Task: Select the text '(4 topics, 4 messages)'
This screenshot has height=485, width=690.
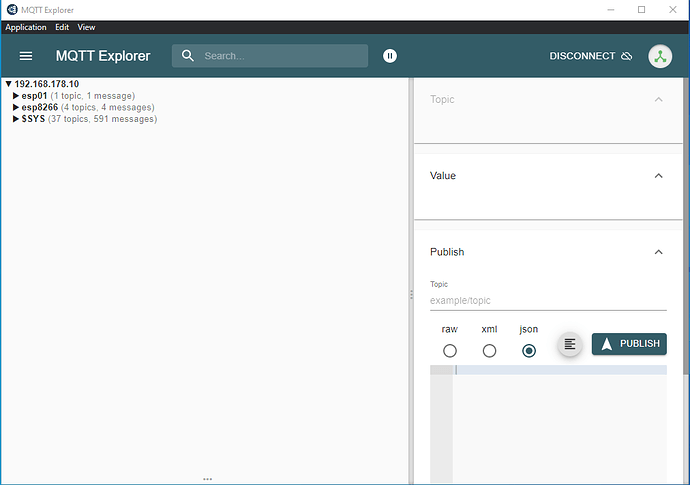Action: pyautogui.click(x=108, y=107)
